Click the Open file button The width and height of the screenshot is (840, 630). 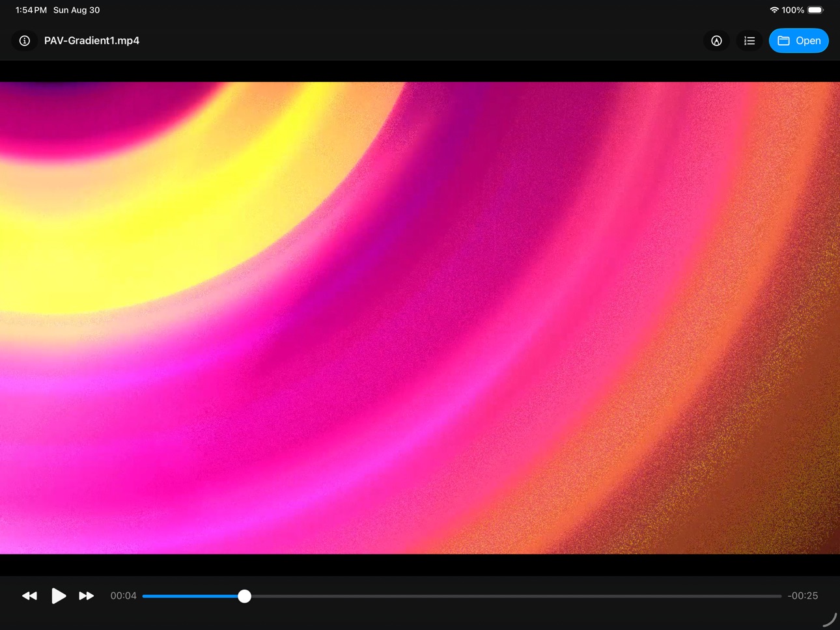pos(799,40)
